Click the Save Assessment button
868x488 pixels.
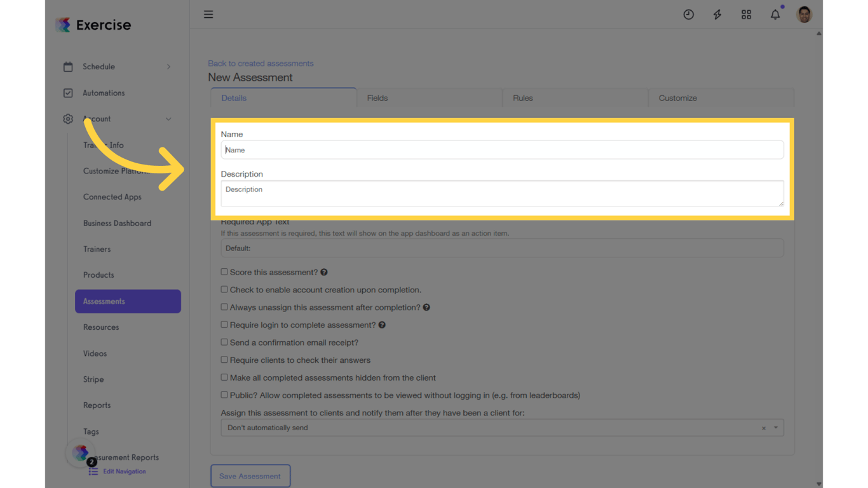pos(250,475)
